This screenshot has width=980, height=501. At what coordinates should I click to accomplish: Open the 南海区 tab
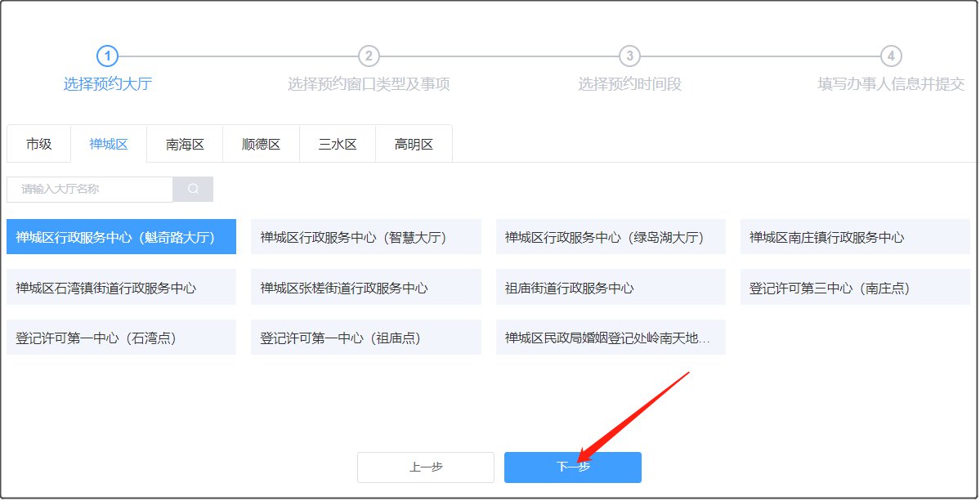click(x=185, y=144)
